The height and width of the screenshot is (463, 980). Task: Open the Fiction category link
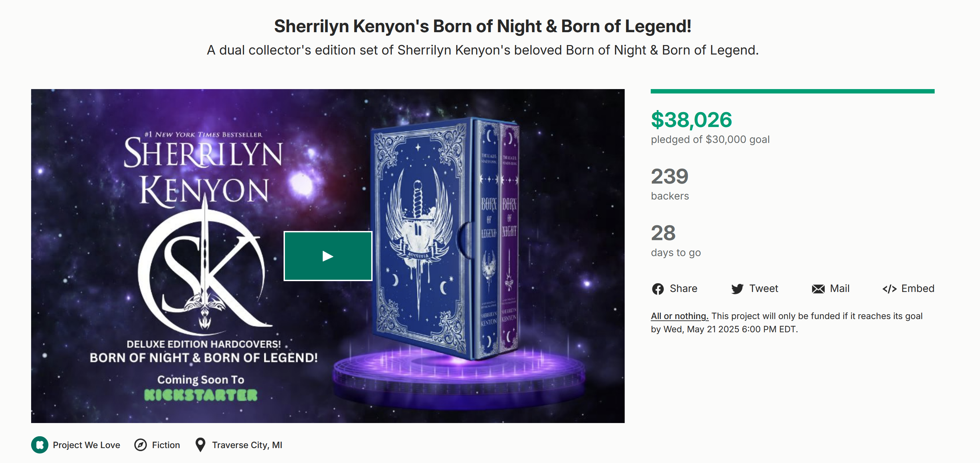tap(166, 445)
